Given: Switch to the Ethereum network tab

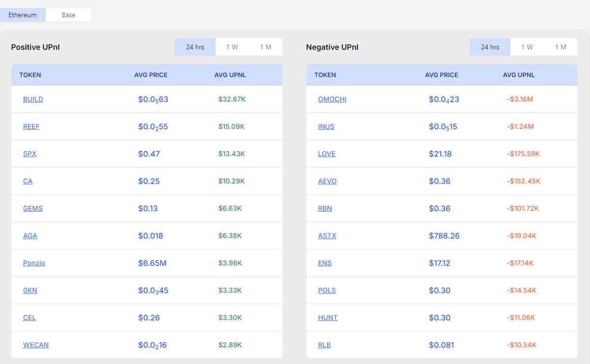Looking at the screenshot, I should click(x=23, y=15).
